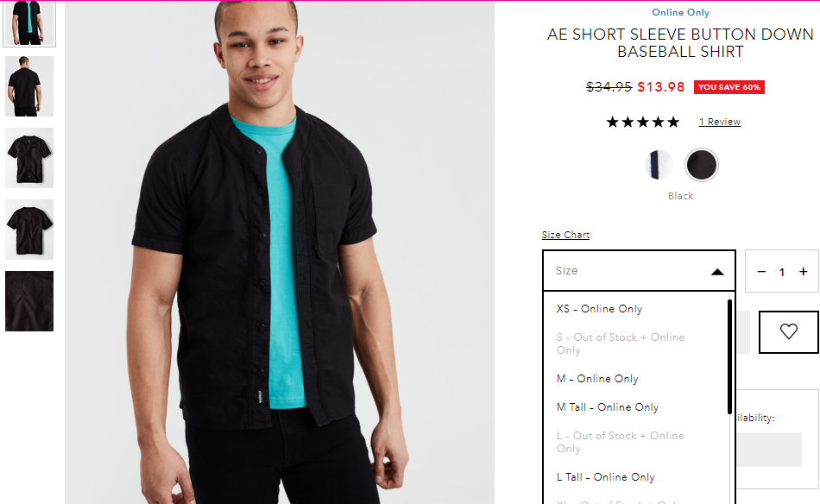
Task: View the first front model thumbnail
Action: pos(29,23)
